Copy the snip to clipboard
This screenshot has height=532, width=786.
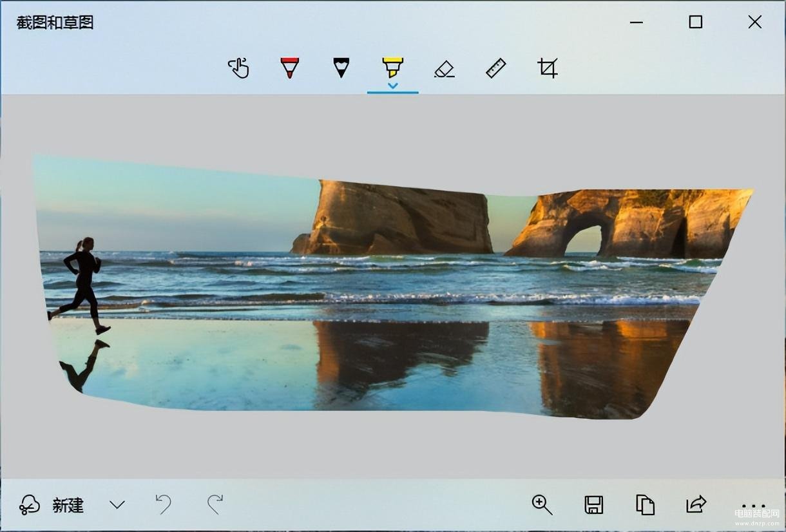(645, 505)
